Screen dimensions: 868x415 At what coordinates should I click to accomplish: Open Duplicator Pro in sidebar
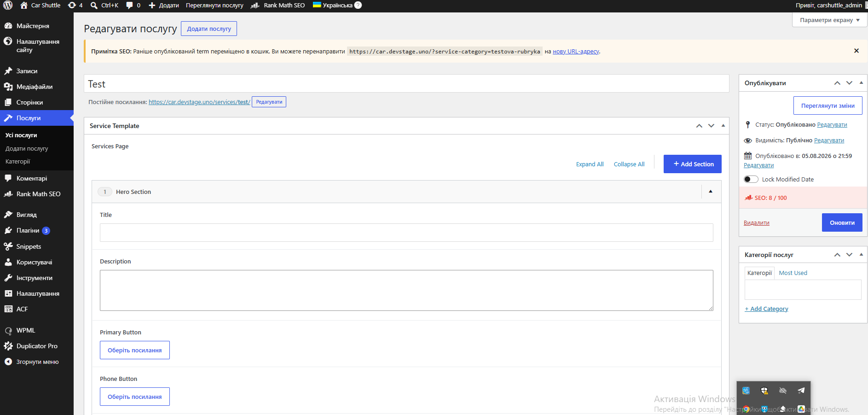click(x=37, y=346)
